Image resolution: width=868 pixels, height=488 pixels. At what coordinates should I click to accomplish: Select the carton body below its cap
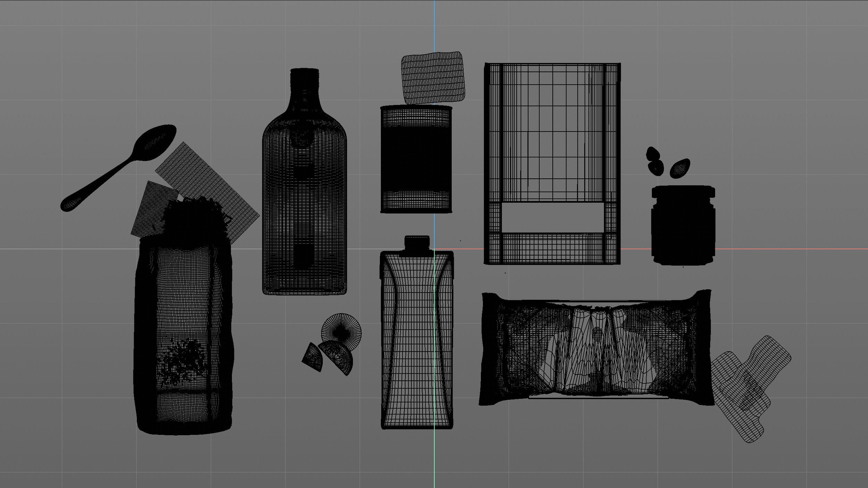pos(417,340)
